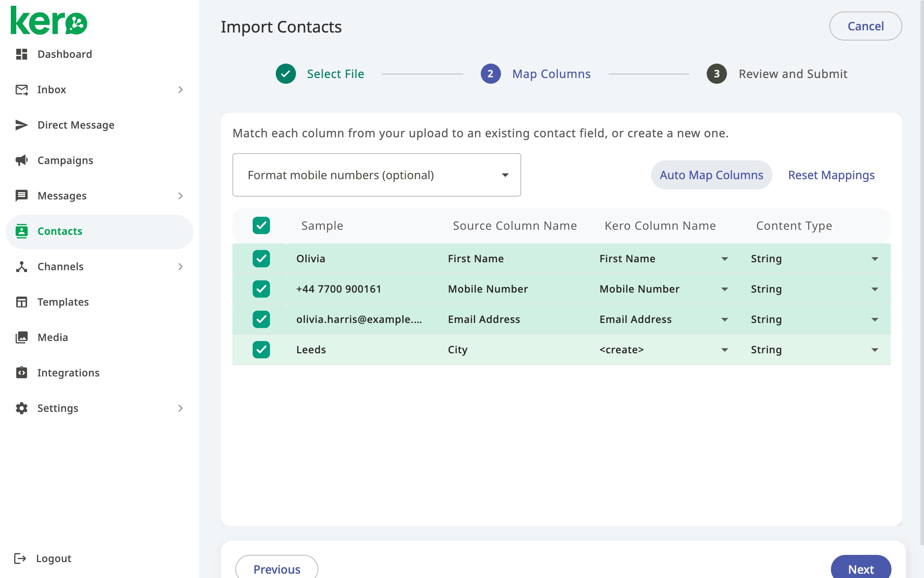Screen dimensions: 924x578
Task: Click the Channels branch icon
Action: (x=21, y=267)
